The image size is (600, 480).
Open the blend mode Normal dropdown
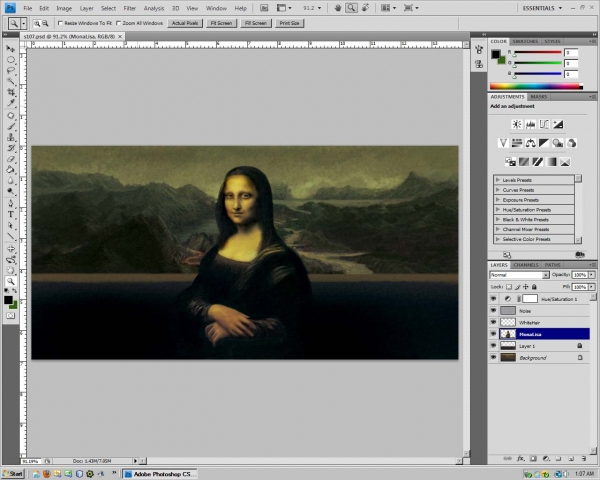click(519, 275)
